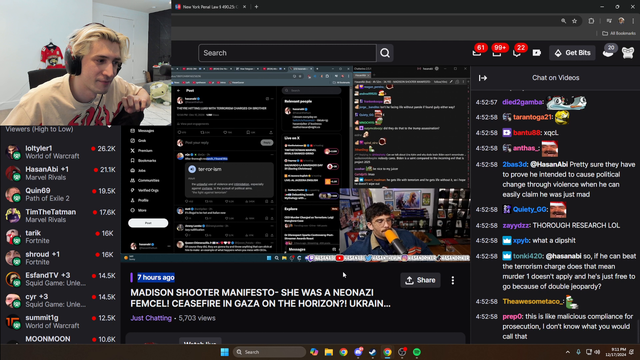
Task: Open shroud's channel from the sidebar
Action: (x=60, y=258)
